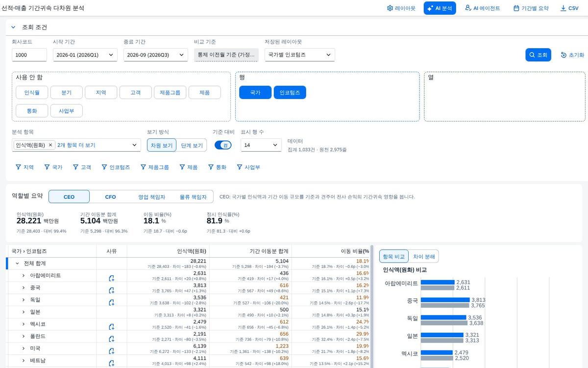Screen dimensions: 588x368
Task: Run the 조회 search button
Action: click(539, 55)
